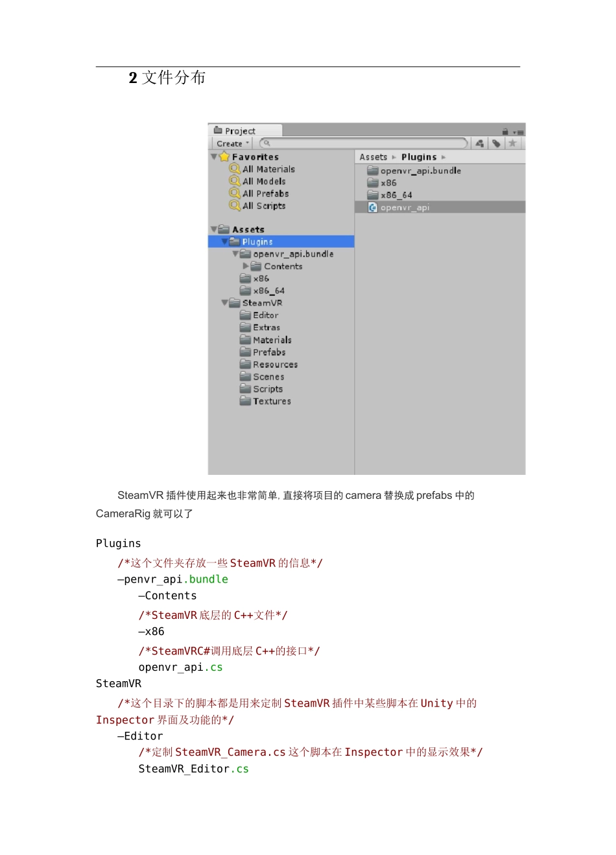The width and height of the screenshot is (616, 855).
Task: Collapse the Plugins folder triangle
Action: tap(224, 241)
